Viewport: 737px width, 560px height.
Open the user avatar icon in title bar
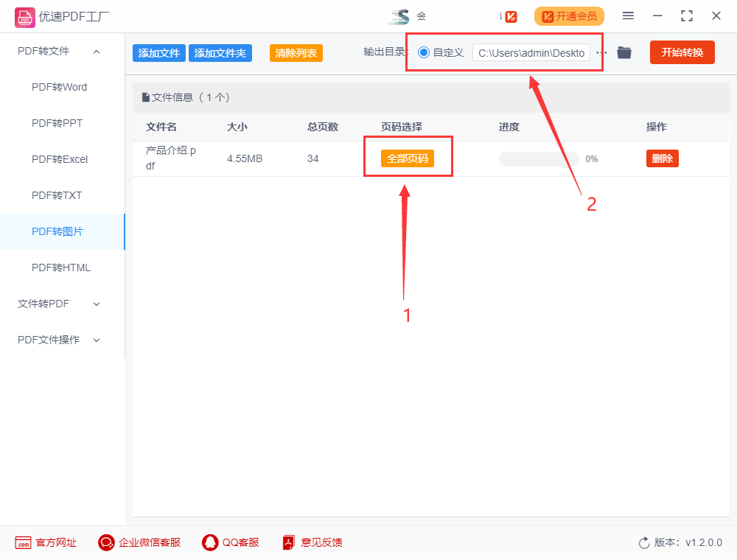(x=399, y=17)
